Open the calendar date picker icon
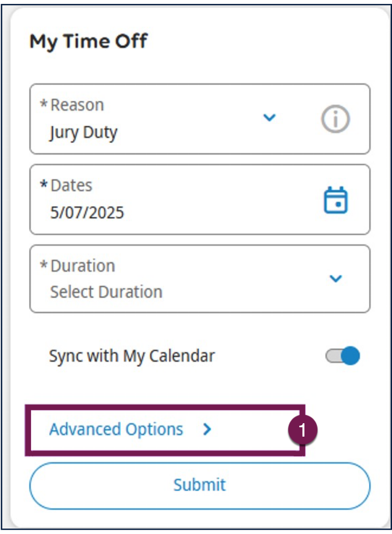The width and height of the screenshot is (392, 534). pyautogui.click(x=335, y=200)
